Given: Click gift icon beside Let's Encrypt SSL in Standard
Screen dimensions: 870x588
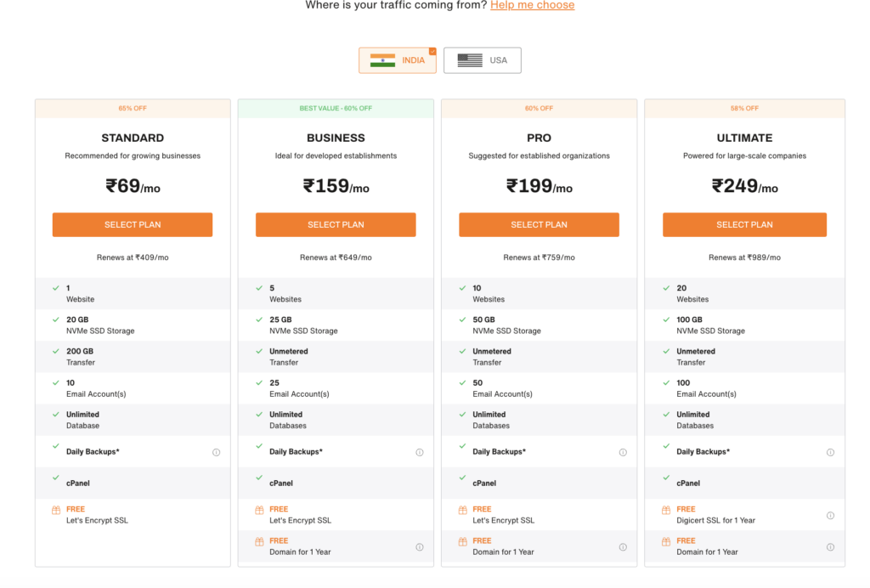Looking at the screenshot, I should (x=56, y=511).
